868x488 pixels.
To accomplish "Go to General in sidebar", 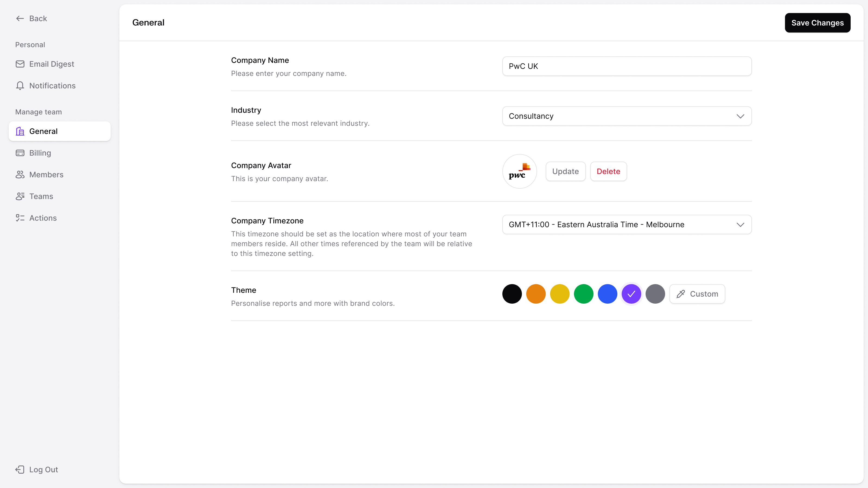I will [60, 131].
